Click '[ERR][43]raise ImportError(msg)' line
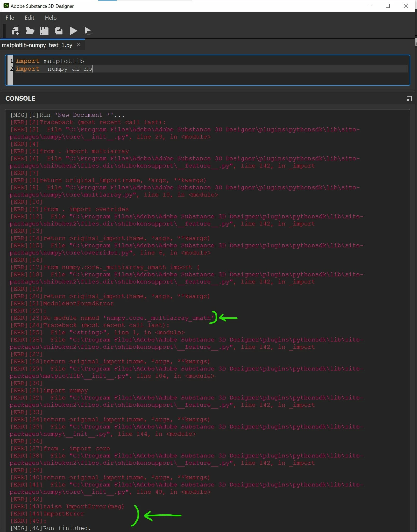417x532 pixels. click(67, 506)
